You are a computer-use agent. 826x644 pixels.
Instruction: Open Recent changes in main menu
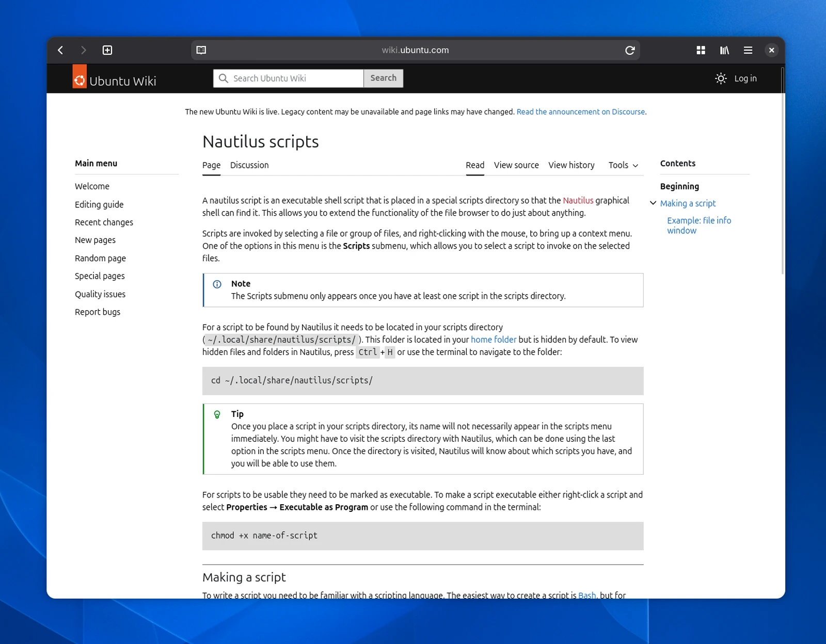(104, 222)
